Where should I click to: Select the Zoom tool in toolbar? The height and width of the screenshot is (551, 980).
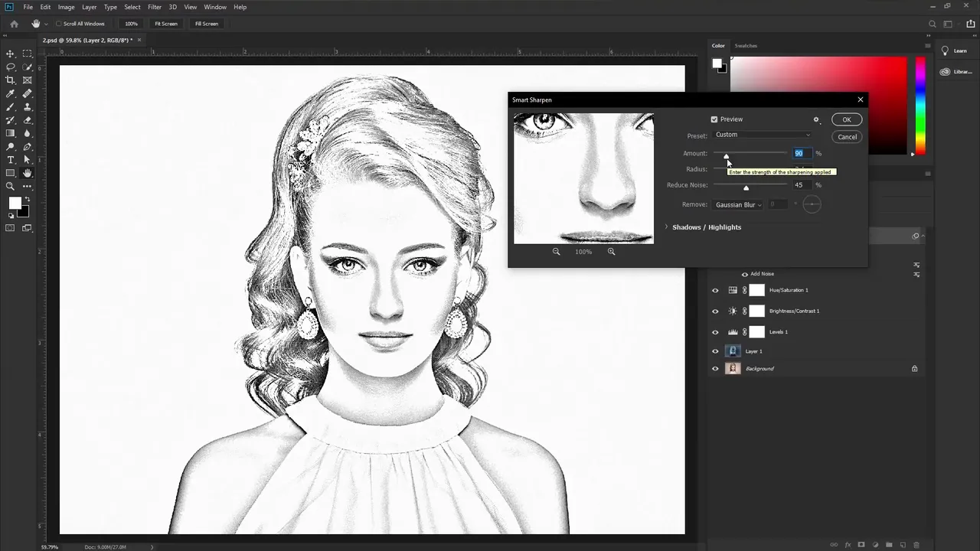(x=11, y=187)
